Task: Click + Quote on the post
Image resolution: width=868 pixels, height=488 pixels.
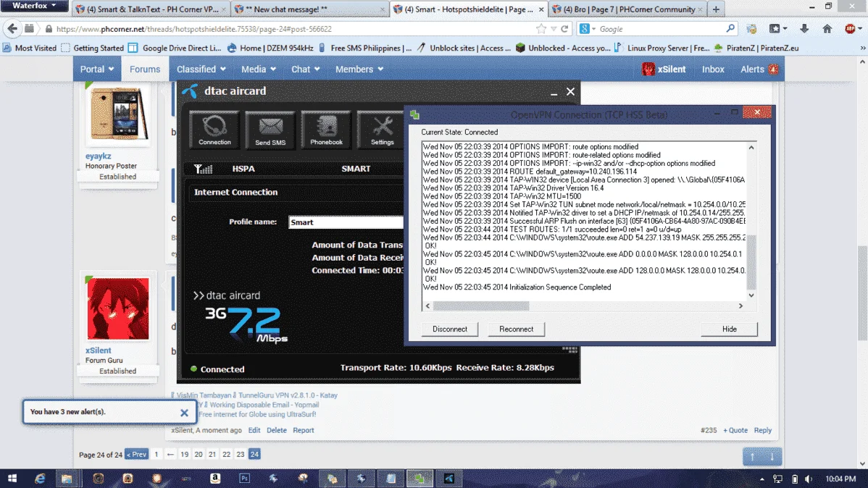Action: click(x=735, y=431)
